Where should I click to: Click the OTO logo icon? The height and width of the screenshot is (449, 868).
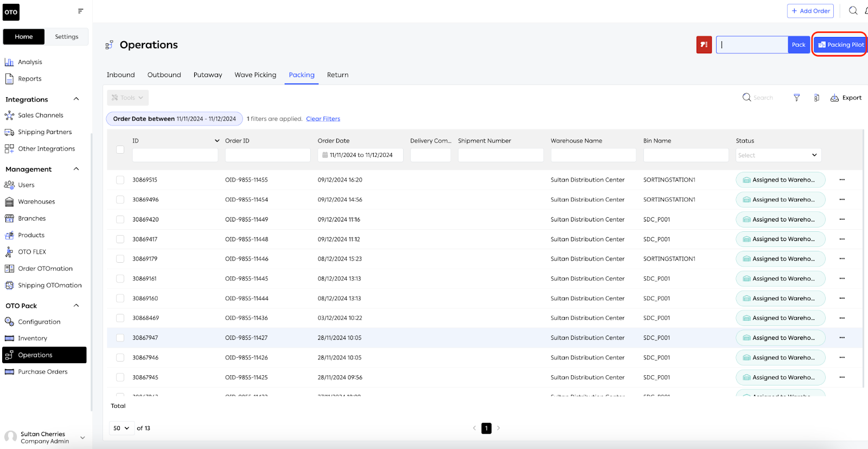tap(11, 12)
